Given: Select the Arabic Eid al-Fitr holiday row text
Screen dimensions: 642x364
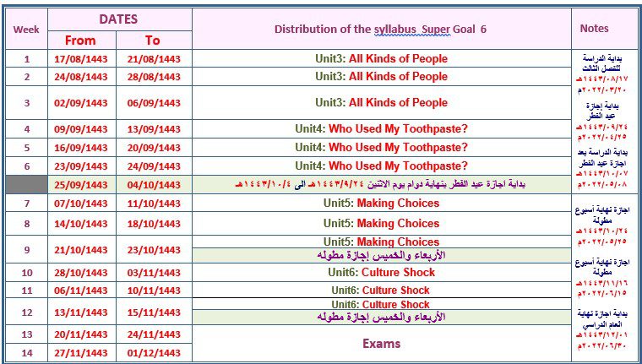Looking at the screenshot, I should 380,185.
